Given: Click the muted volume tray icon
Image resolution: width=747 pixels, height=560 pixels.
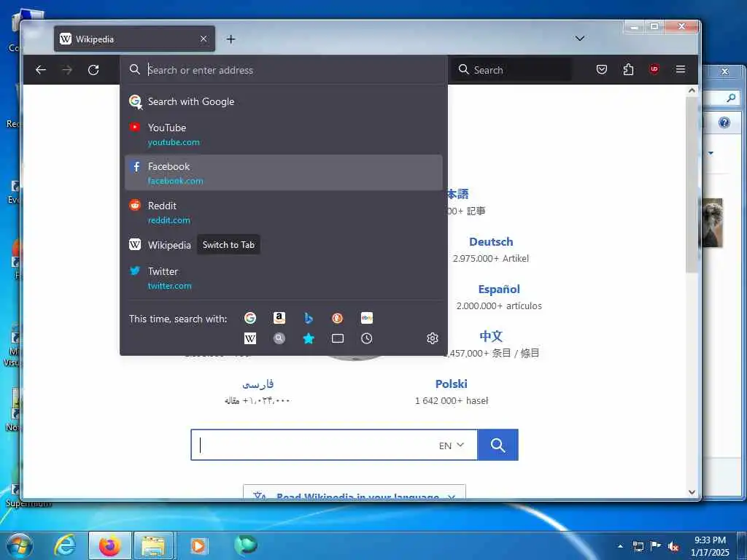Looking at the screenshot, I should click(673, 546).
